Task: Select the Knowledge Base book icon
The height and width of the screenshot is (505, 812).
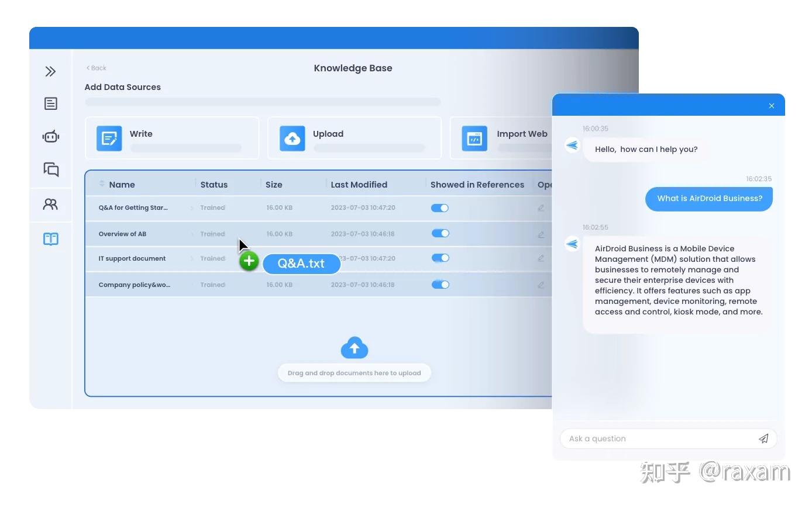Action: tap(50, 239)
